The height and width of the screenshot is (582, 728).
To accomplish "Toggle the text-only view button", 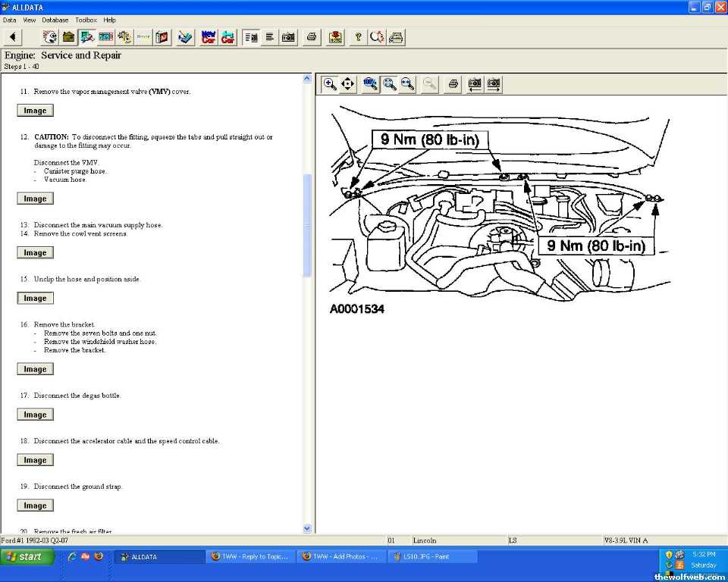I will click(269, 37).
